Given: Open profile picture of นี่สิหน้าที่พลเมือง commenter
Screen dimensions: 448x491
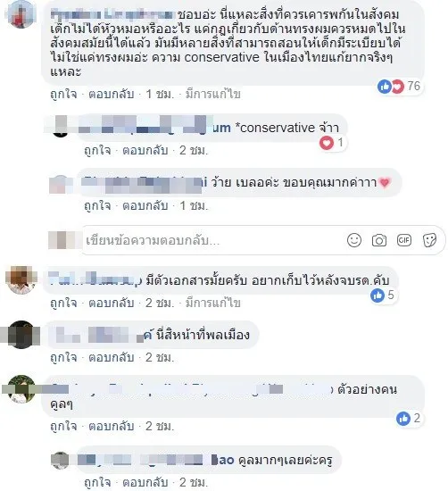Looking at the screenshot, I should coord(21,335).
